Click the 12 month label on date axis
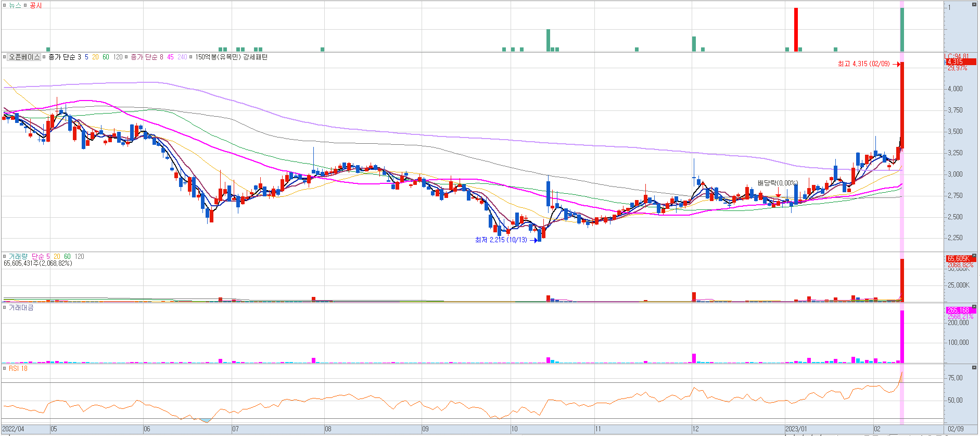This screenshot has height=436, width=980. click(695, 429)
